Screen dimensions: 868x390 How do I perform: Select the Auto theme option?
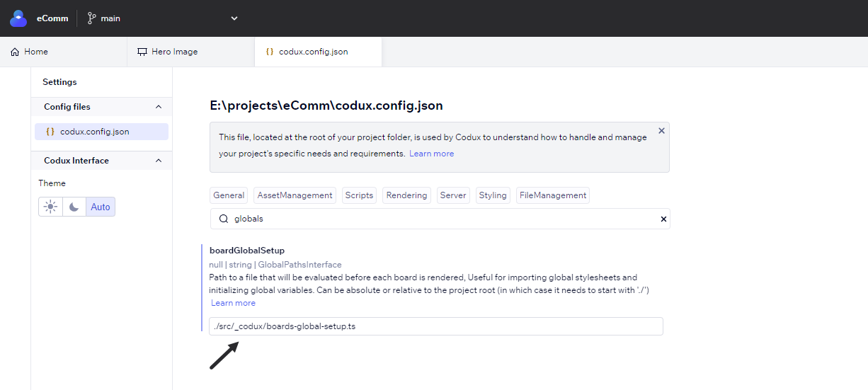point(101,207)
